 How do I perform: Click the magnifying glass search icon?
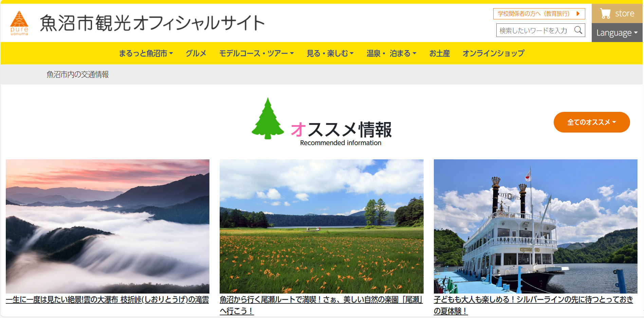click(578, 30)
